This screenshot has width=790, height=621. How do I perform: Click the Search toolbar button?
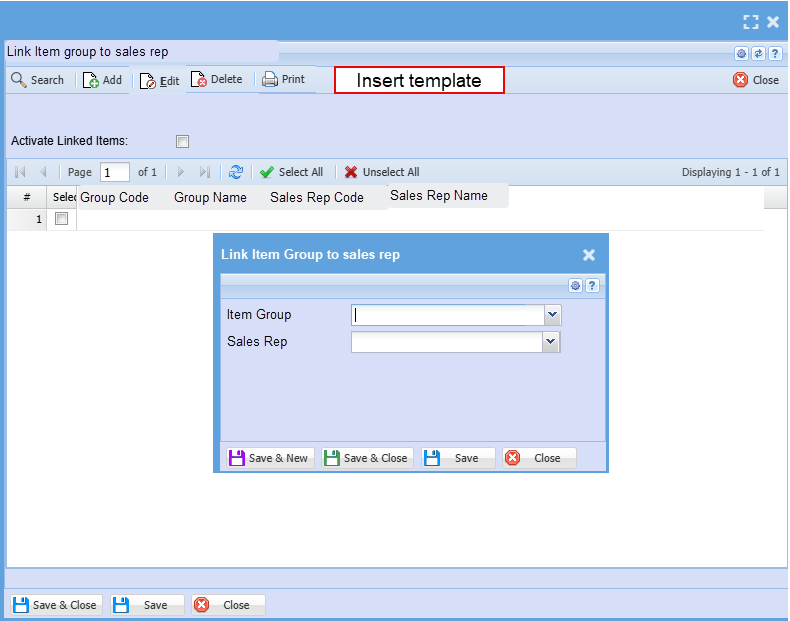37,80
